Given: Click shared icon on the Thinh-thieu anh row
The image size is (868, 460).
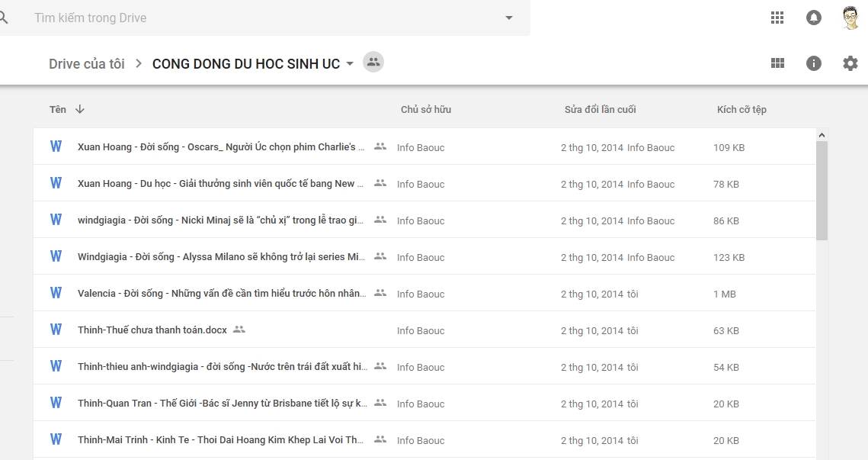Looking at the screenshot, I should (x=380, y=365).
